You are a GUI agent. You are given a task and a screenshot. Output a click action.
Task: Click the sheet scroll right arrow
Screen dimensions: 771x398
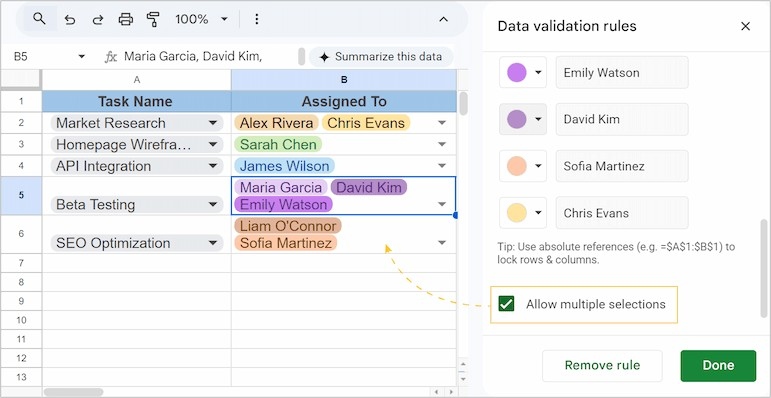coord(450,392)
